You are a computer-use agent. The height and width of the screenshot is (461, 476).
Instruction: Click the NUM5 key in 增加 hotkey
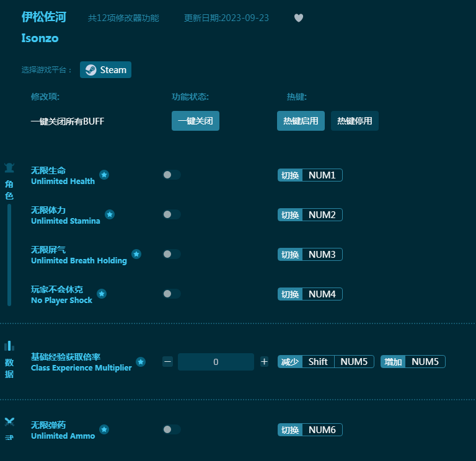pos(425,362)
